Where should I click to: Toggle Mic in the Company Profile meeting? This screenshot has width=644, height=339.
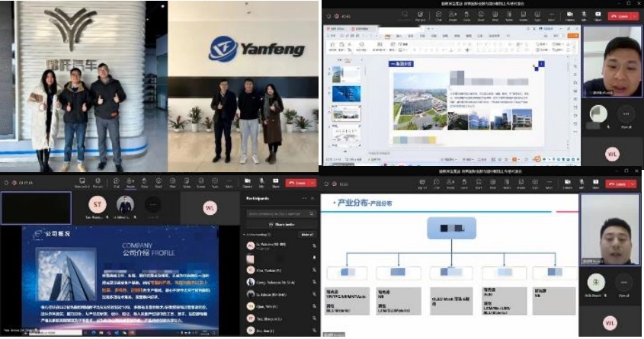(261, 183)
